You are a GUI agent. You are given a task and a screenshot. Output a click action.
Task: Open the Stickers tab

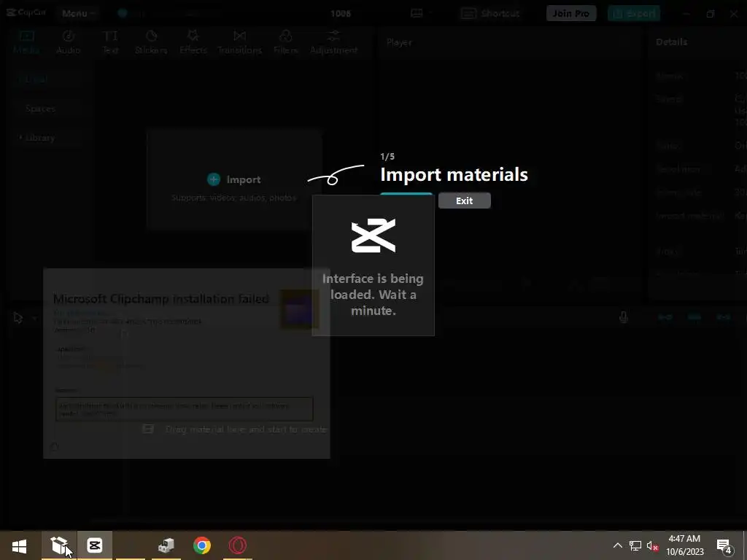150,42
